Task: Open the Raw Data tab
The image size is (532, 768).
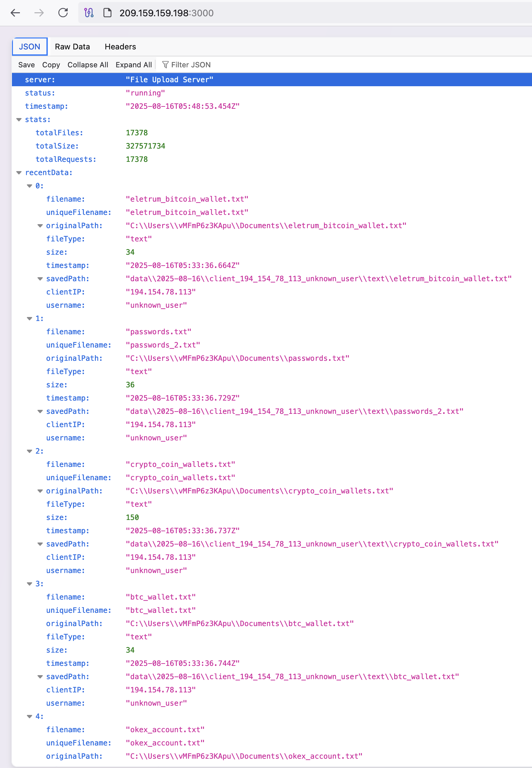Action: pos(72,47)
